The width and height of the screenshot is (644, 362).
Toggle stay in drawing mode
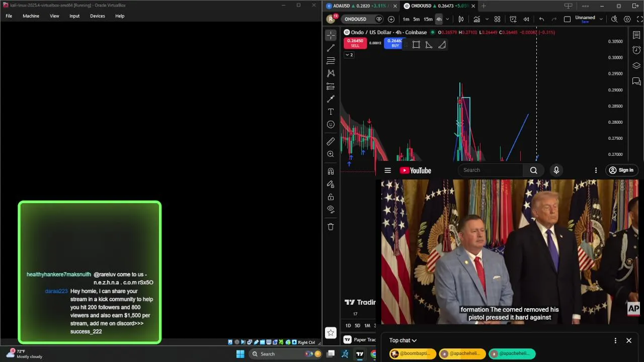pyautogui.click(x=331, y=184)
